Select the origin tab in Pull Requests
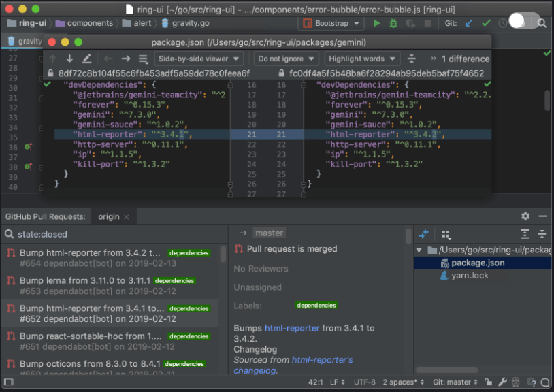Viewport: 554px width, 392px height. pyautogui.click(x=109, y=217)
